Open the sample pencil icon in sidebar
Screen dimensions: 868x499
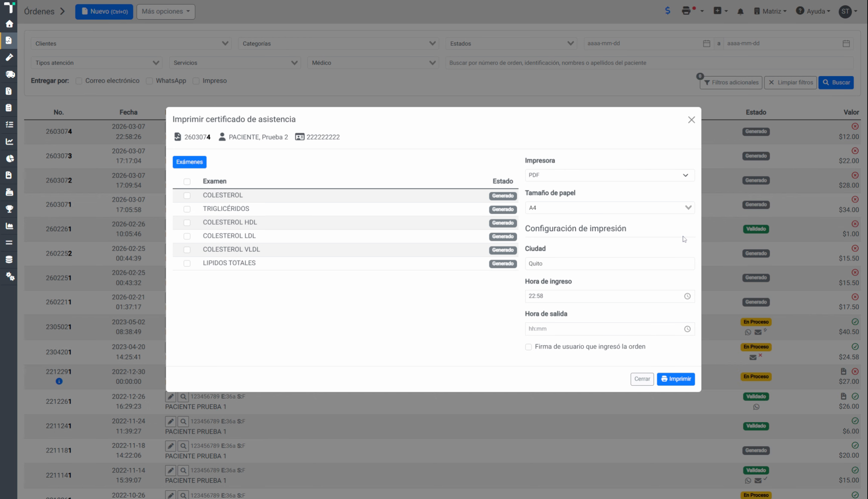point(9,57)
